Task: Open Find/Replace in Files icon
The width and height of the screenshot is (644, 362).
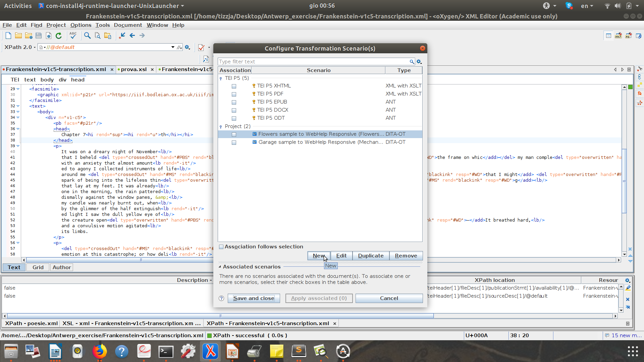Action: pos(98,36)
